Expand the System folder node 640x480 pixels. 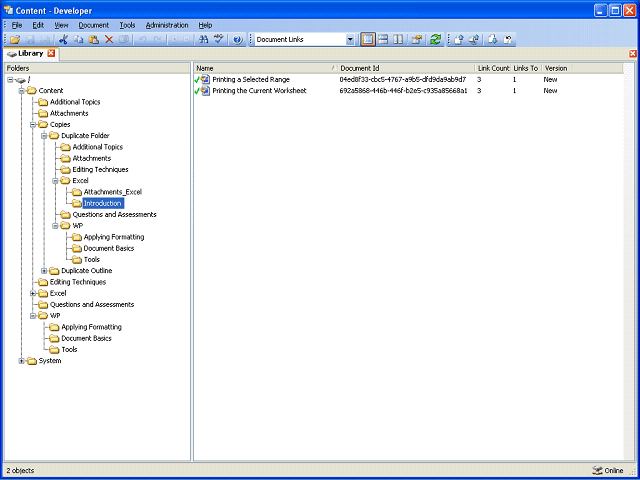(x=22, y=361)
